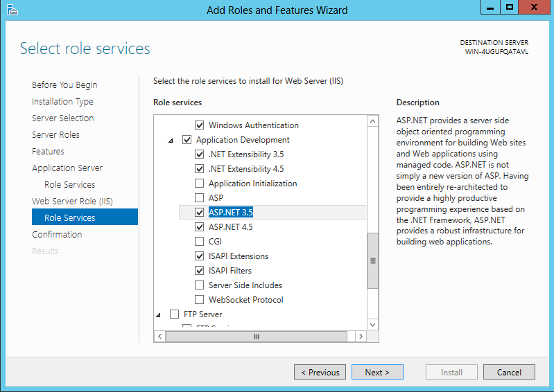This screenshot has height=392, width=554.
Task: Maximize the wizard window
Action: click(x=509, y=7)
